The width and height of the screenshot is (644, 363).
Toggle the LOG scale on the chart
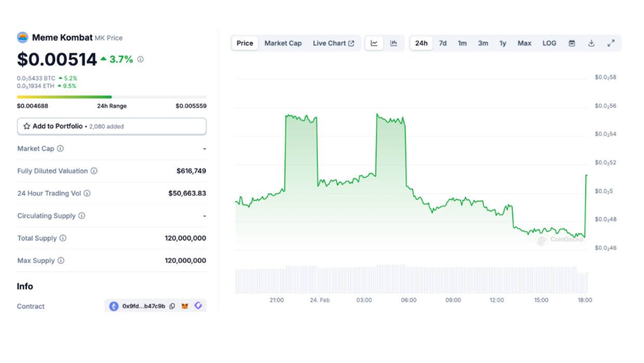click(x=549, y=43)
